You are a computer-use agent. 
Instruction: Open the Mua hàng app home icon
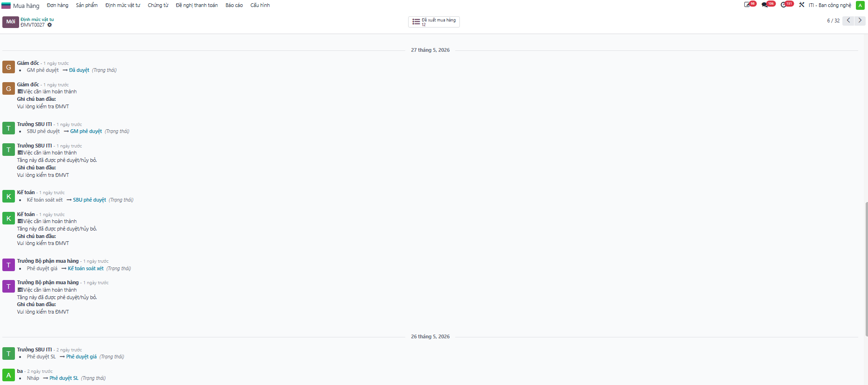6,6
